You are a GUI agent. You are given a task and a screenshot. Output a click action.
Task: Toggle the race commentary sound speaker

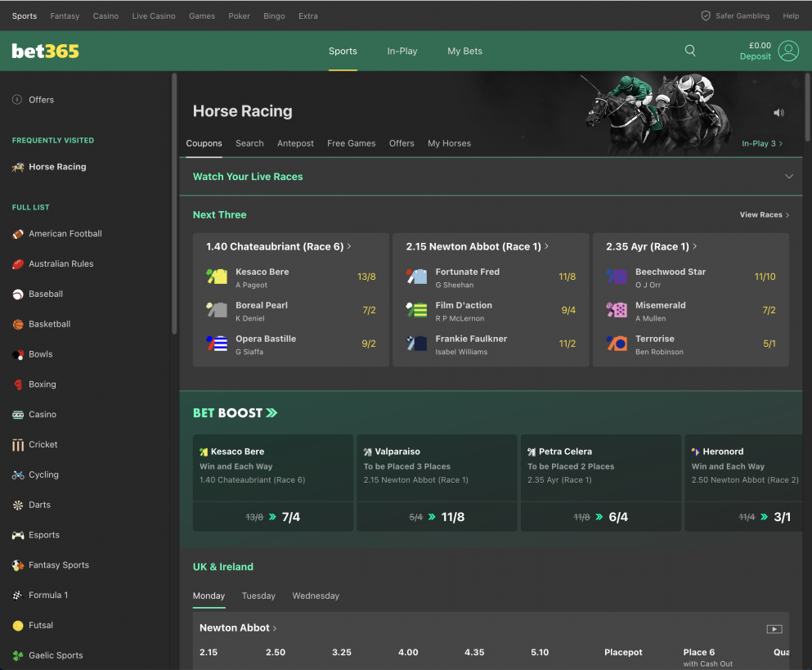778,112
